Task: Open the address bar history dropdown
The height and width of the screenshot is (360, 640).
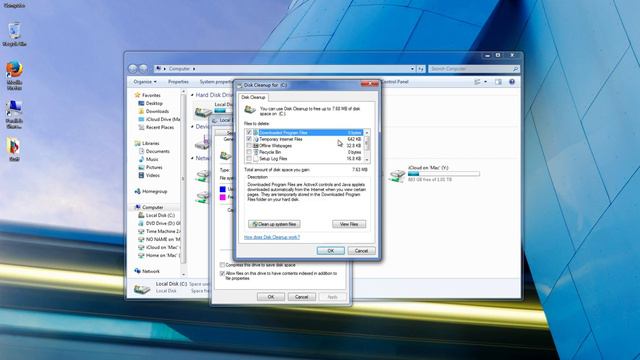Action: click(412, 69)
